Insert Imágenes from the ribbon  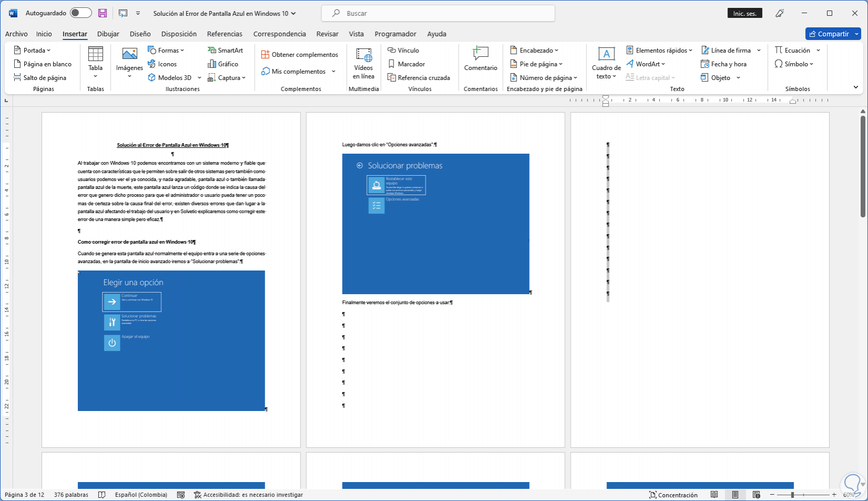[129, 63]
